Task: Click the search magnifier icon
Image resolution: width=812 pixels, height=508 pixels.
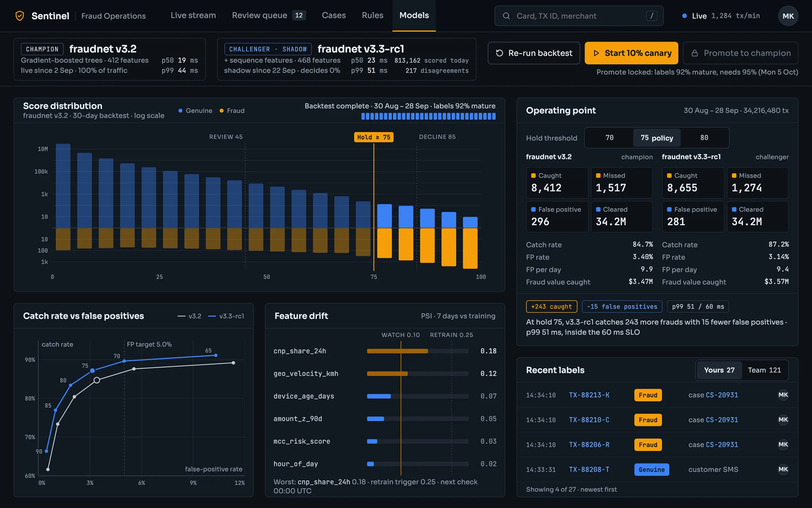Action: click(506, 16)
